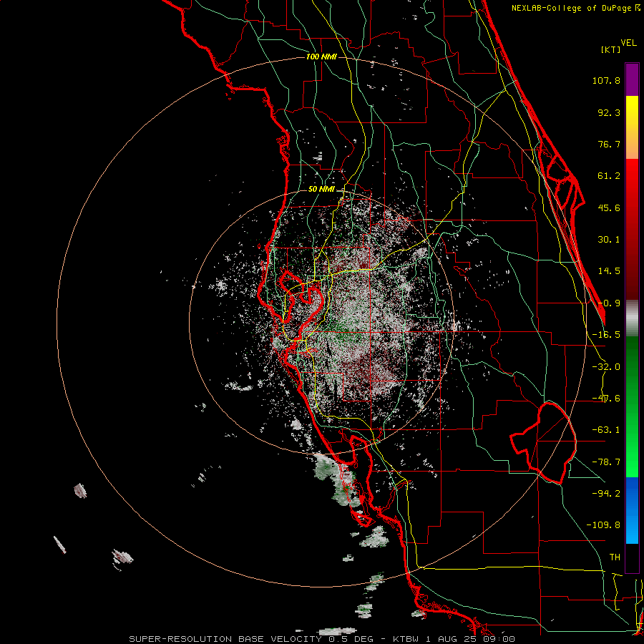Click the VEL legend title
The height and width of the screenshot is (644, 644).
[x=628, y=43]
